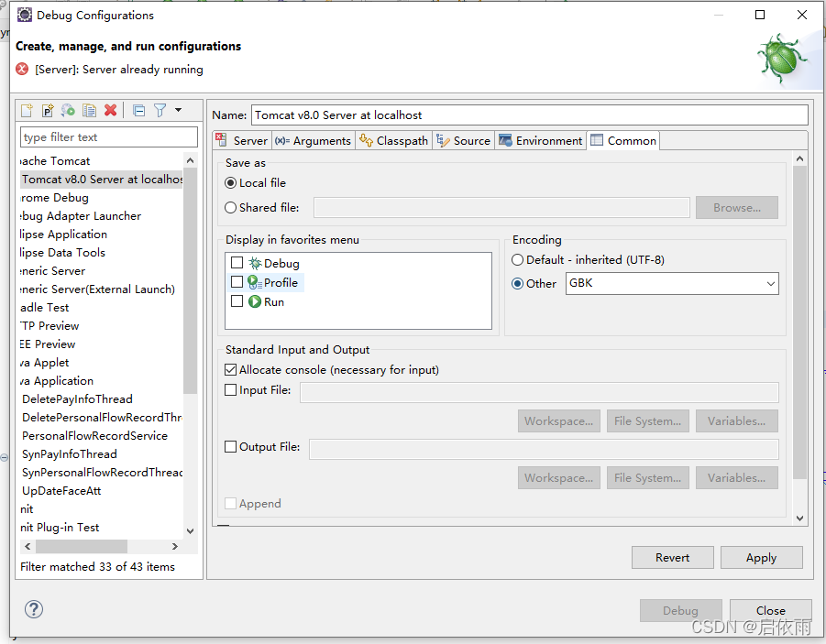Image resolution: width=826 pixels, height=644 pixels.
Task: Click the Debug button at bottom
Action: click(x=680, y=610)
